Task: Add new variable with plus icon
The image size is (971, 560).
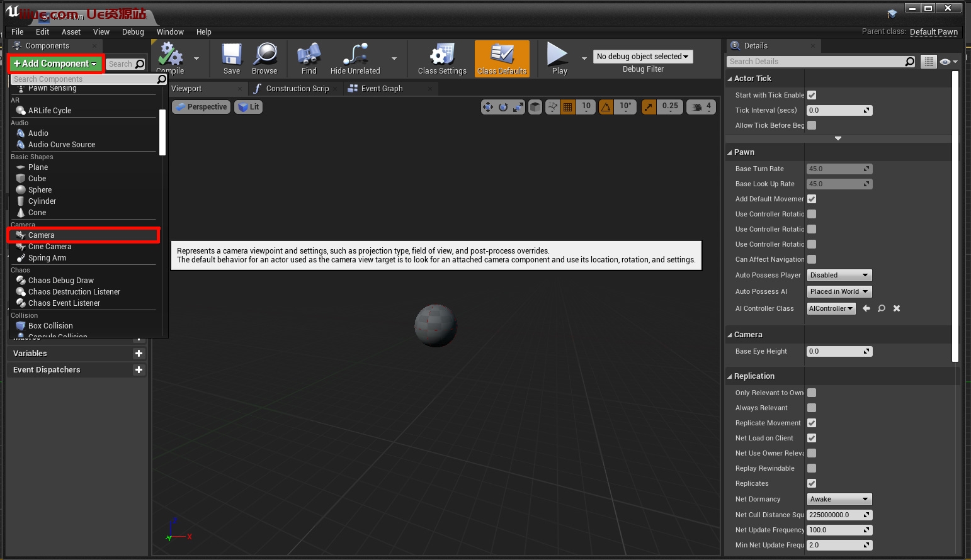Action: coord(139,354)
